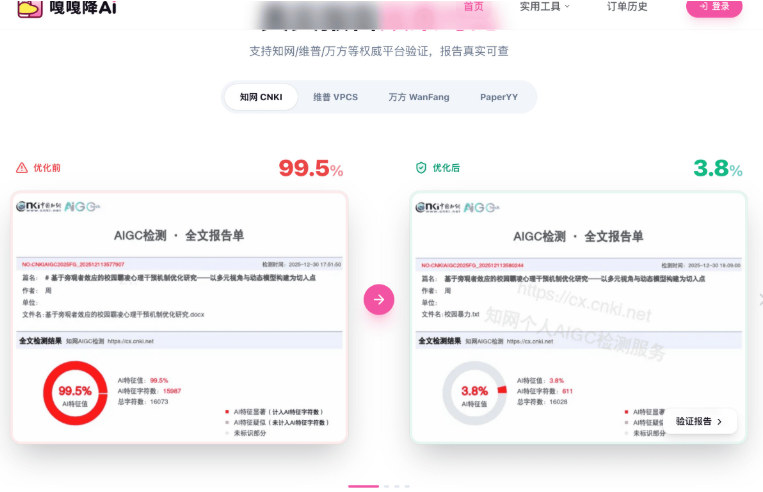Click the pink arrow circle between reports

click(x=379, y=299)
